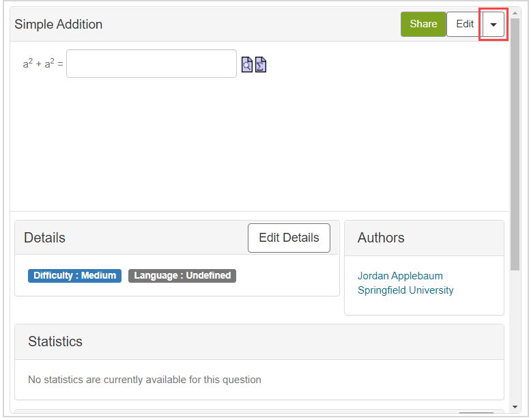Click the preview answer magnifier icon
This screenshot has height=420, width=529.
pos(247,64)
